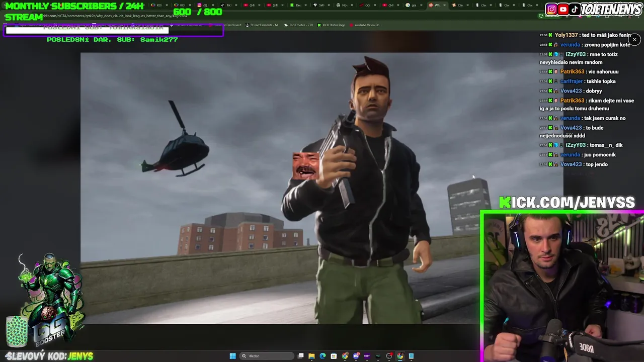Close the chat overlay with X button
The width and height of the screenshot is (644, 362).
click(634, 40)
